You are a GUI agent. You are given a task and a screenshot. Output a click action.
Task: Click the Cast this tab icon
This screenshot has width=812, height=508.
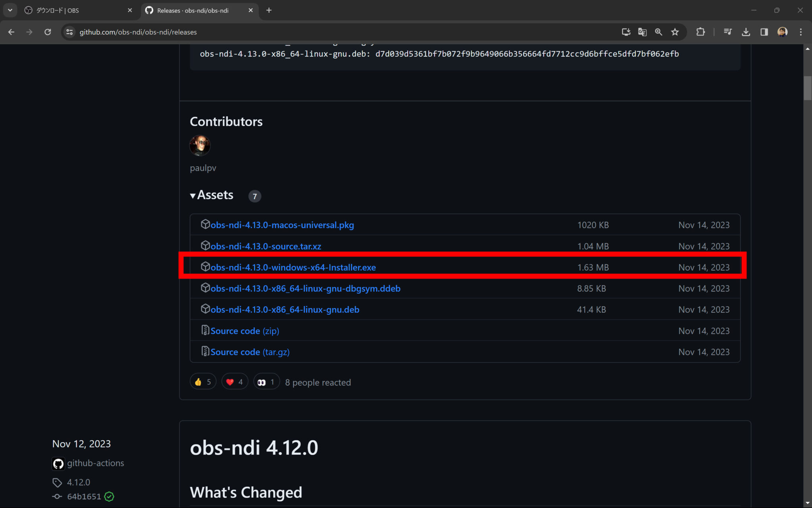coord(626,32)
